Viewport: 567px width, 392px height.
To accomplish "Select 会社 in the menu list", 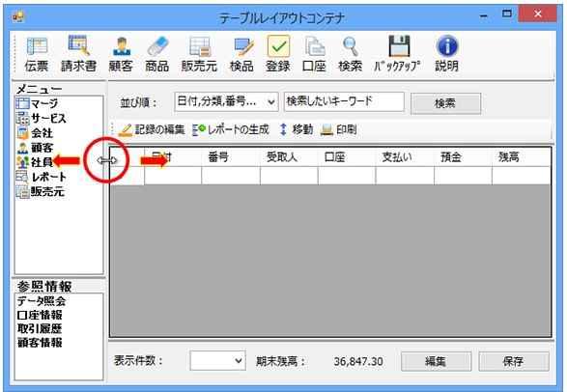I will point(35,133).
